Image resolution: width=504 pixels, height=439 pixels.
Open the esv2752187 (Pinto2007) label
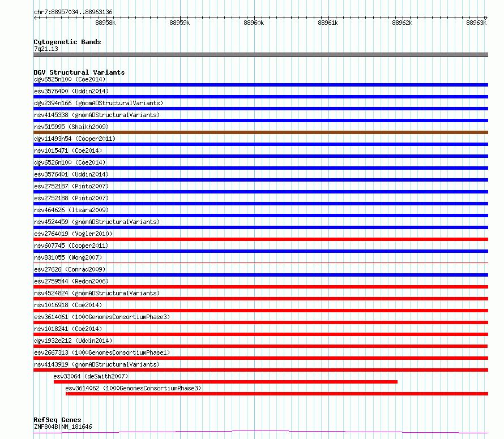(71, 186)
